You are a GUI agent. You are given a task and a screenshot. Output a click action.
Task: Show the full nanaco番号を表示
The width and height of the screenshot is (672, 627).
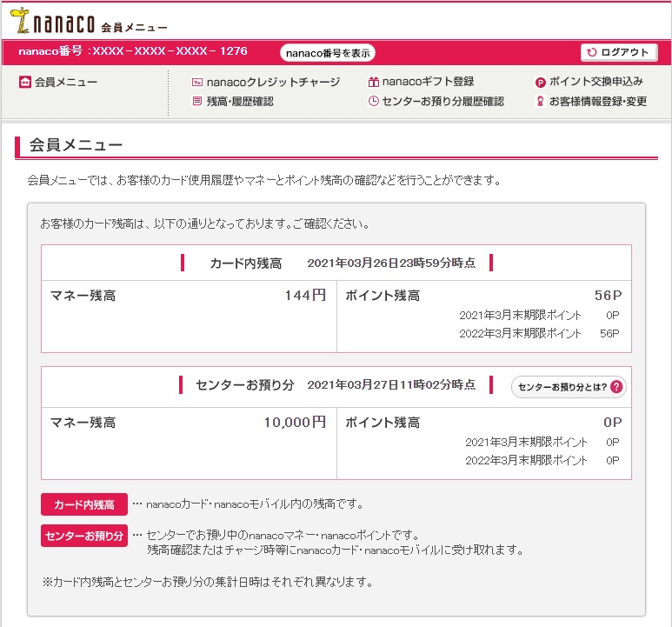click(x=328, y=53)
